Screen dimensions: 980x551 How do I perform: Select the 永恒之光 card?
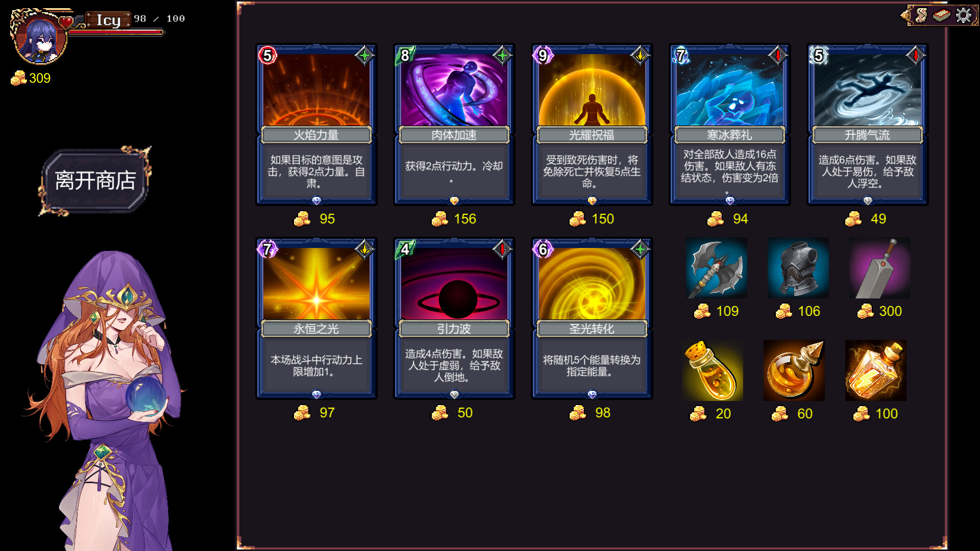316,318
